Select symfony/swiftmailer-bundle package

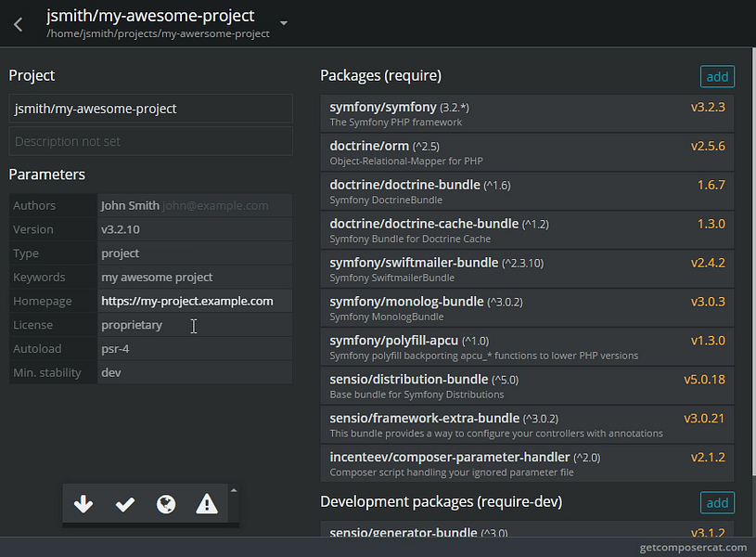527,269
